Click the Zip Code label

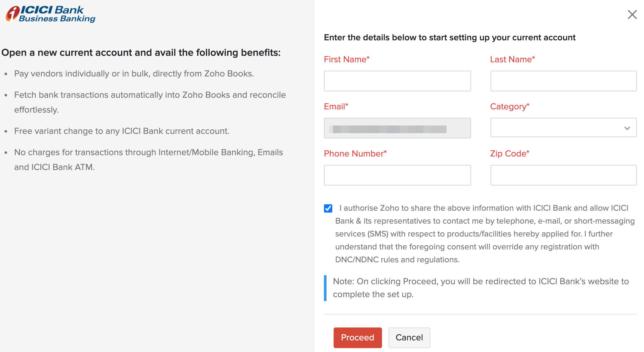click(x=509, y=154)
